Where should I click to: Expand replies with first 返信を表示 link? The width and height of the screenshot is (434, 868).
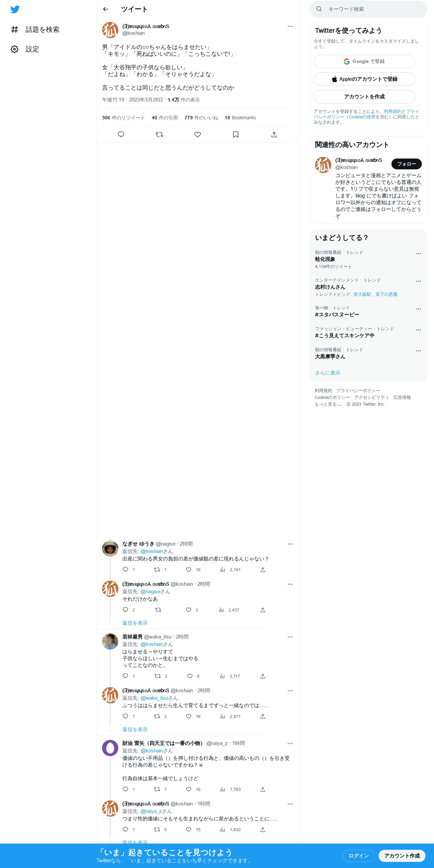pos(135,623)
